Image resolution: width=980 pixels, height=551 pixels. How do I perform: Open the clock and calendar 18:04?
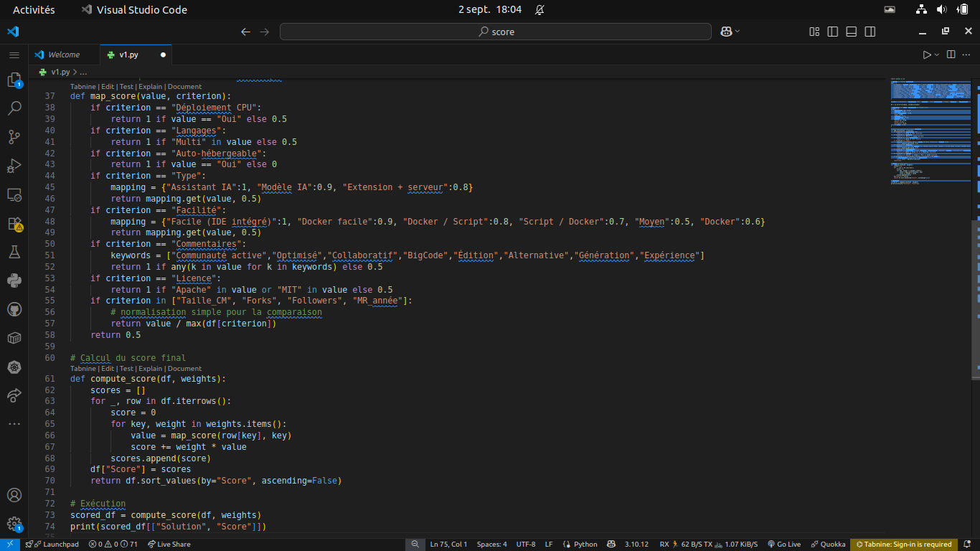(490, 10)
